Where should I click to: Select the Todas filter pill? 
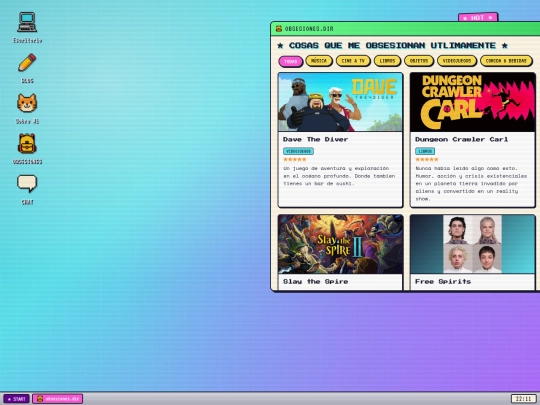[x=291, y=61]
